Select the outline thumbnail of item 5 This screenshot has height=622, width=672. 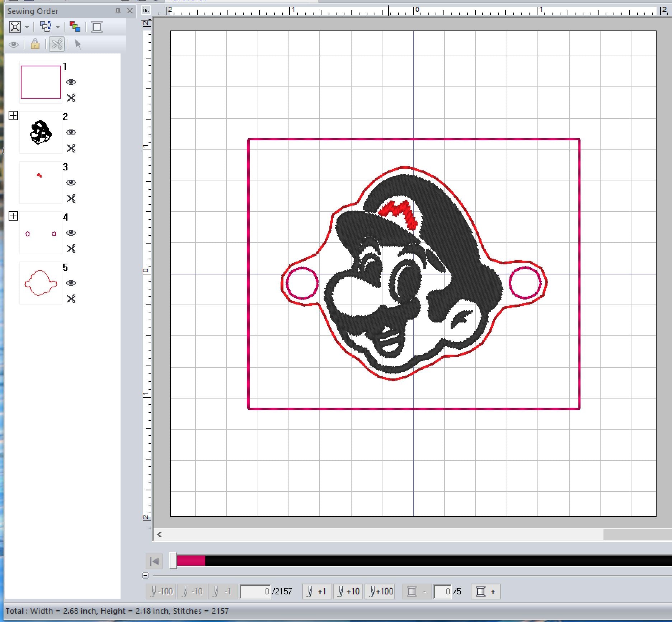41,283
